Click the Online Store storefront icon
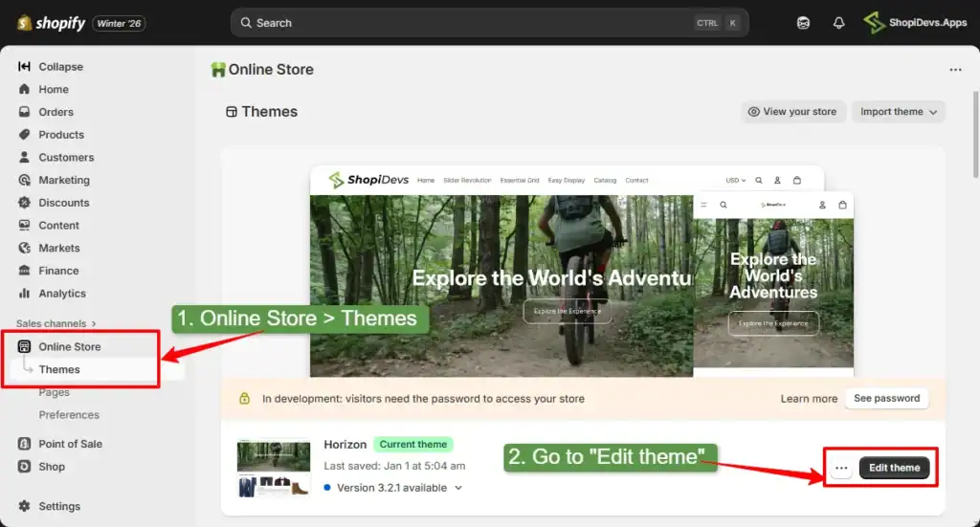The width and height of the screenshot is (980, 527). pos(24,347)
